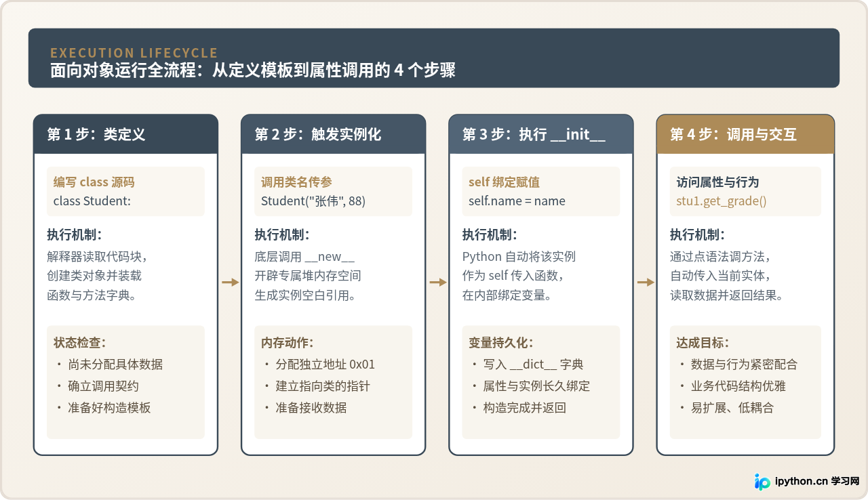Click the line 'Python 自动将该实例'
This screenshot has width=868, height=500.
click(519, 257)
